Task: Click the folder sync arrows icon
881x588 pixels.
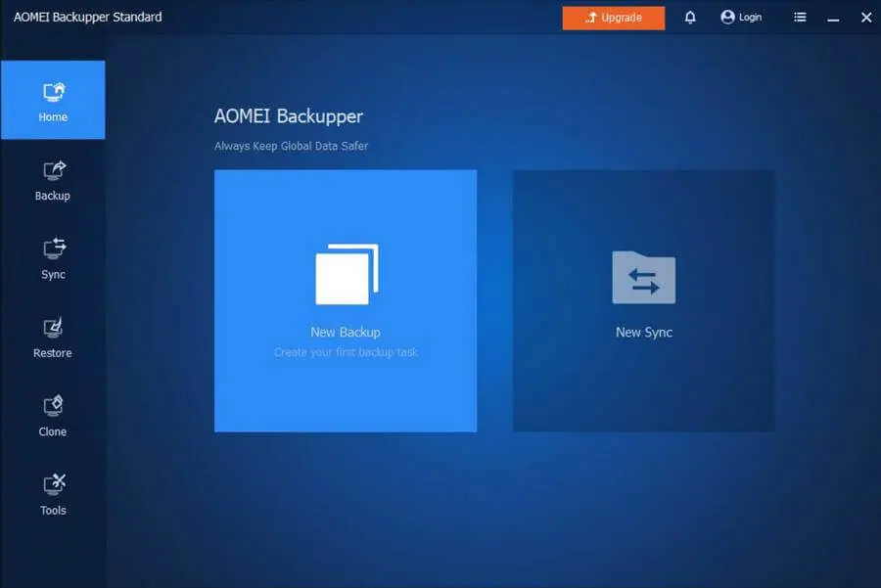Action: pyautogui.click(x=644, y=278)
